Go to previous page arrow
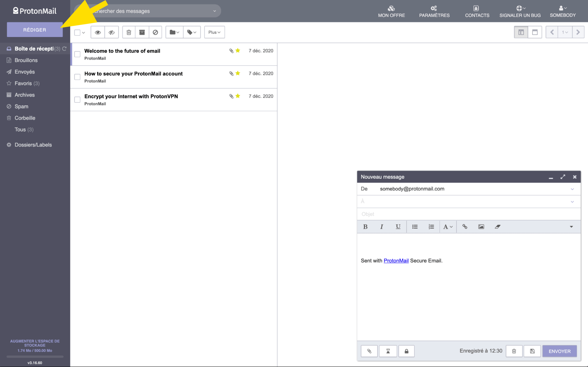 click(x=552, y=32)
